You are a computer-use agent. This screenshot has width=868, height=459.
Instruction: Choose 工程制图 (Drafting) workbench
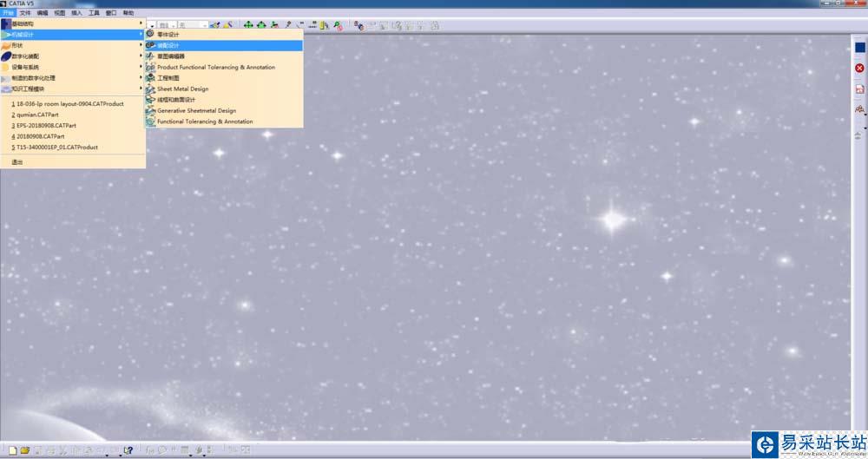coord(224,78)
